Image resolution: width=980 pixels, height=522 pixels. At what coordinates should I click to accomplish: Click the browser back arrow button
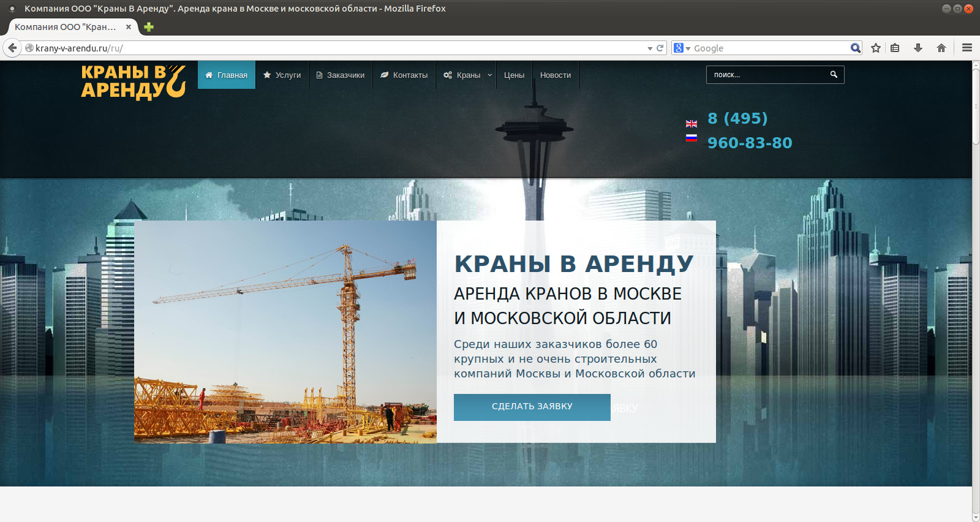pos(12,48)
